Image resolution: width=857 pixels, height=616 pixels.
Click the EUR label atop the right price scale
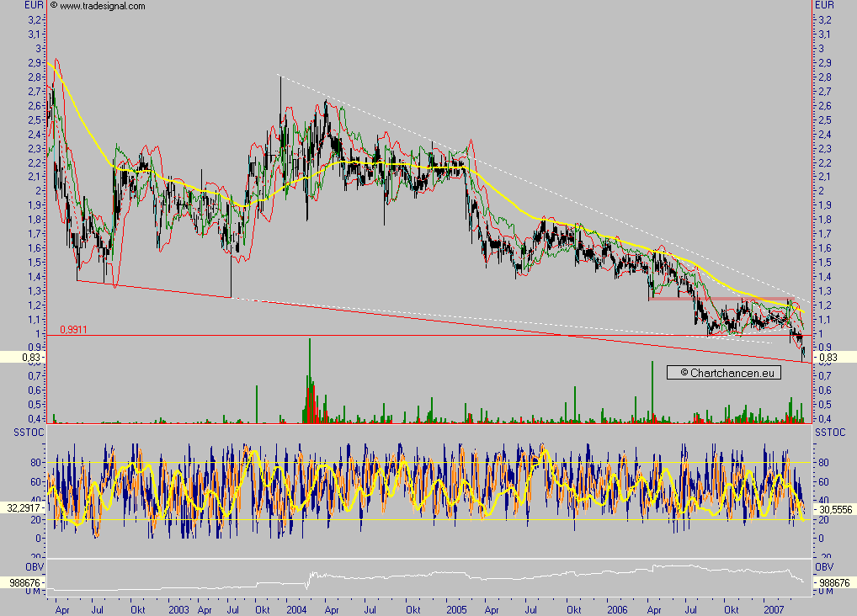point(826,5)
